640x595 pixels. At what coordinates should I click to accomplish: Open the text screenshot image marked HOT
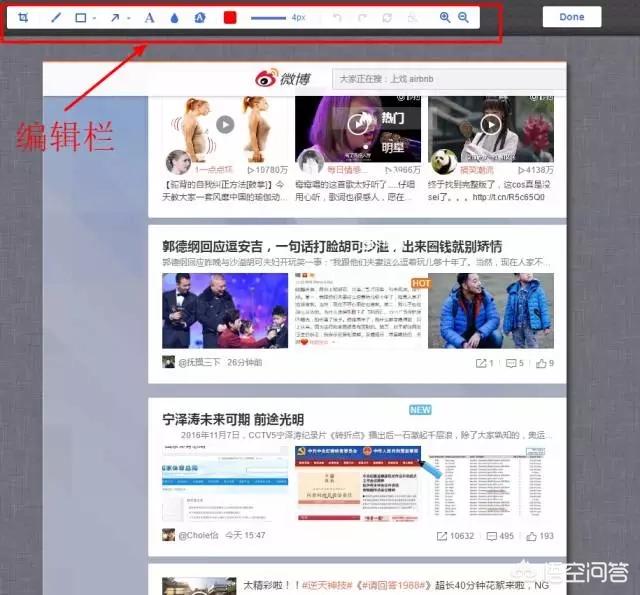click(359, 311)
